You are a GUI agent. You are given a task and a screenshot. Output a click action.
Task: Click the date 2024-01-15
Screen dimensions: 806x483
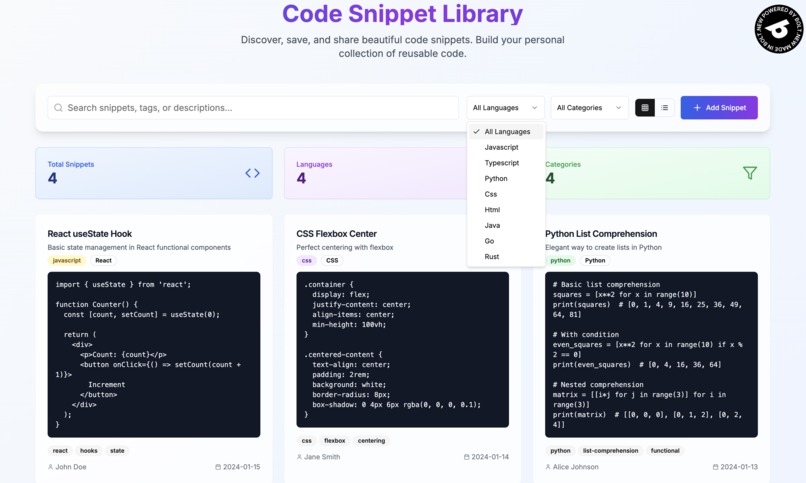pyautogui.click(x=242, y=467)
